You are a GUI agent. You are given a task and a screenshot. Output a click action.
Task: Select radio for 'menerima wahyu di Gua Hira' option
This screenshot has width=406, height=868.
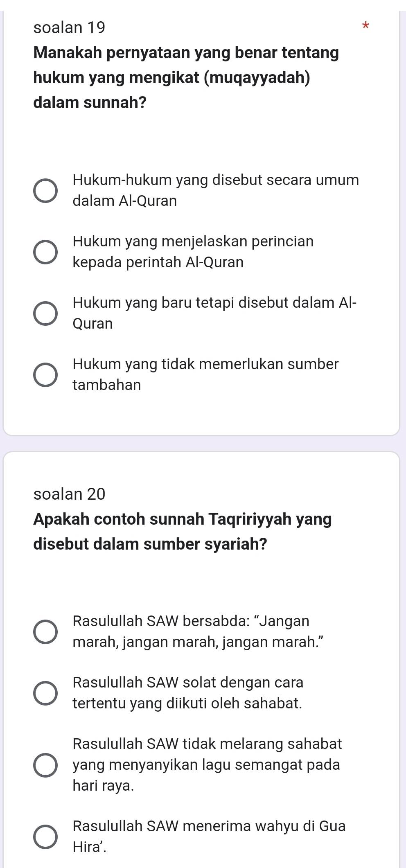[45, 836]
